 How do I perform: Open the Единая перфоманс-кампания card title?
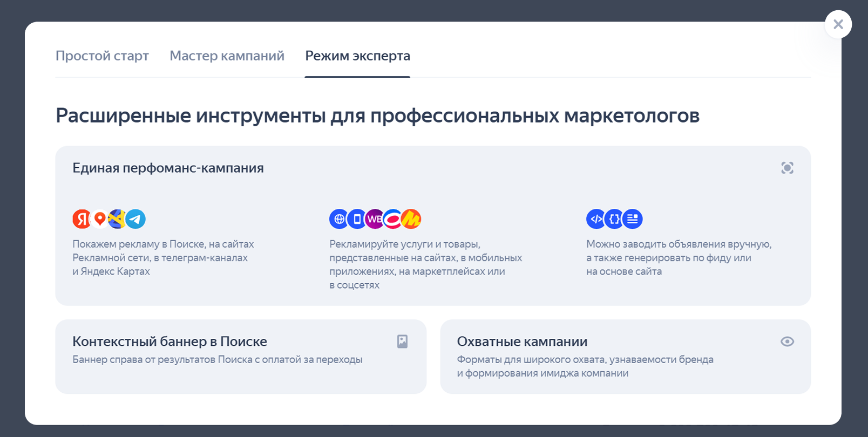(x=168, y=168)
